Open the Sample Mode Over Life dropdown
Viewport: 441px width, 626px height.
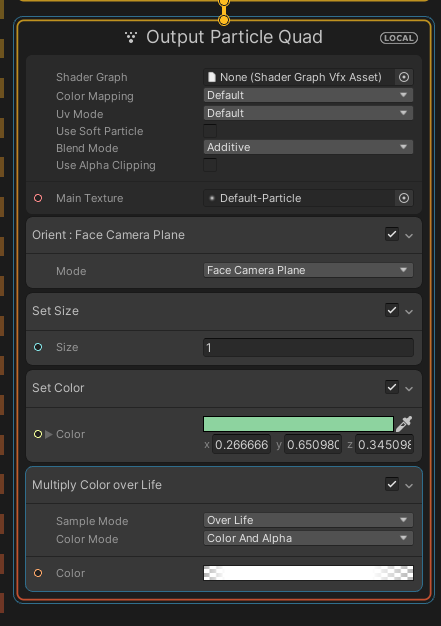(x=308, y=520)
